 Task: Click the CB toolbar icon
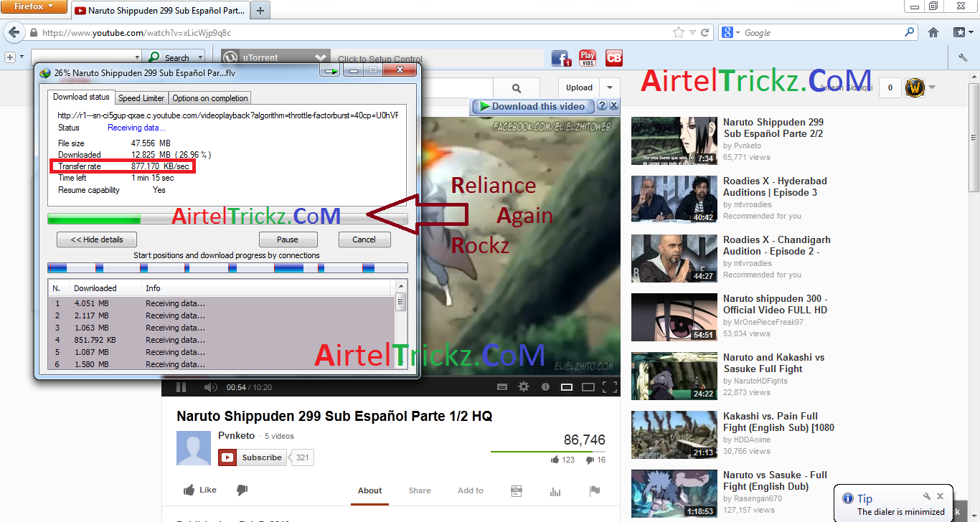coord(614,58)
